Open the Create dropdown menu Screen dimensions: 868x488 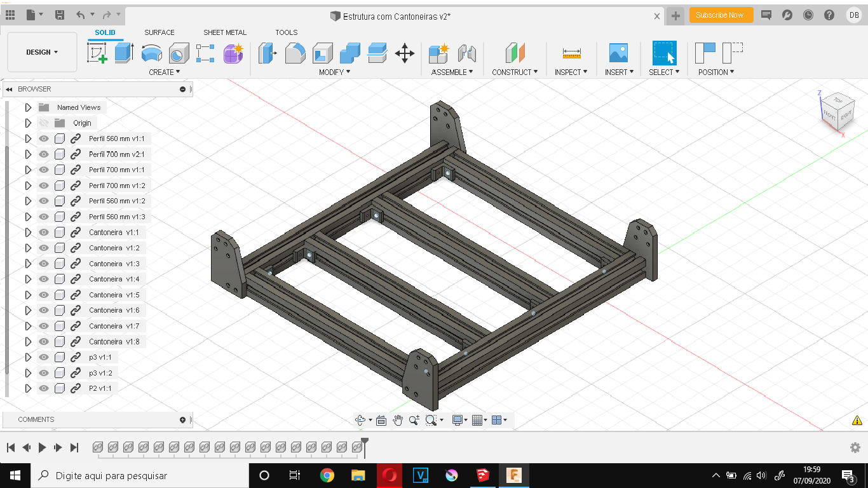coord(164,72)
